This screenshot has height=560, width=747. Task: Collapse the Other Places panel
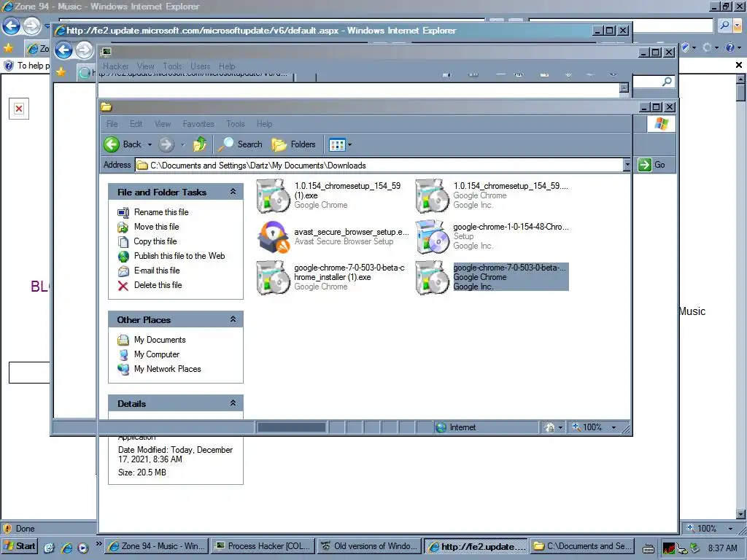point(233,319)
